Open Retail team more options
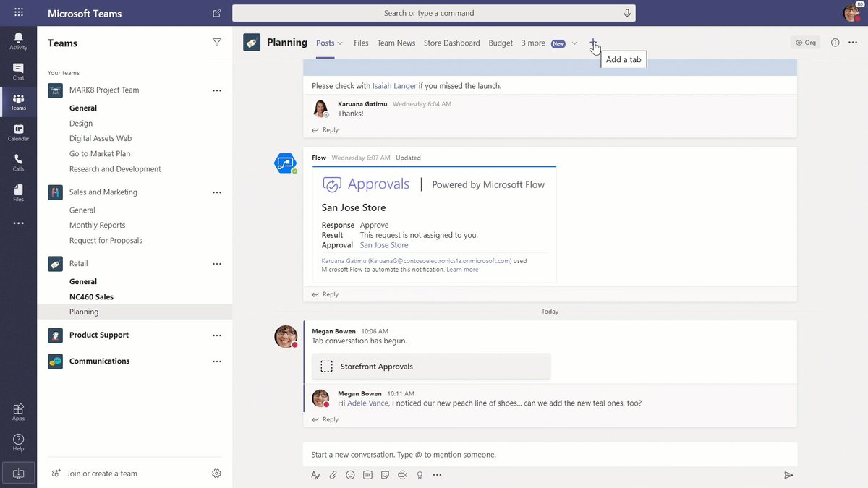This screenshot has height=488, width=868. pos(216,264)
